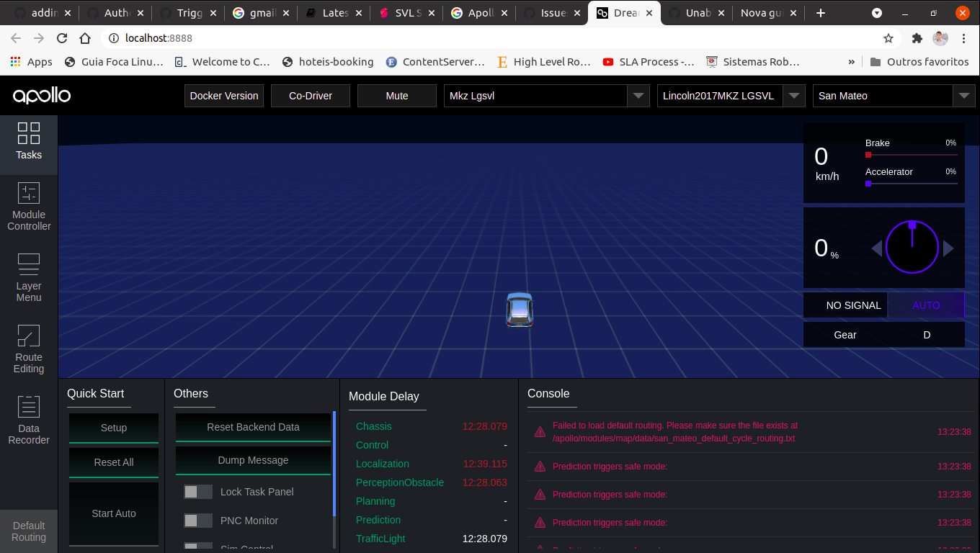Image resolution: width=980 pixels, height=553 pixels.
Task: Expand the Lincoln2017MKZ LGSVL vehicle selector
Action: 793,94
